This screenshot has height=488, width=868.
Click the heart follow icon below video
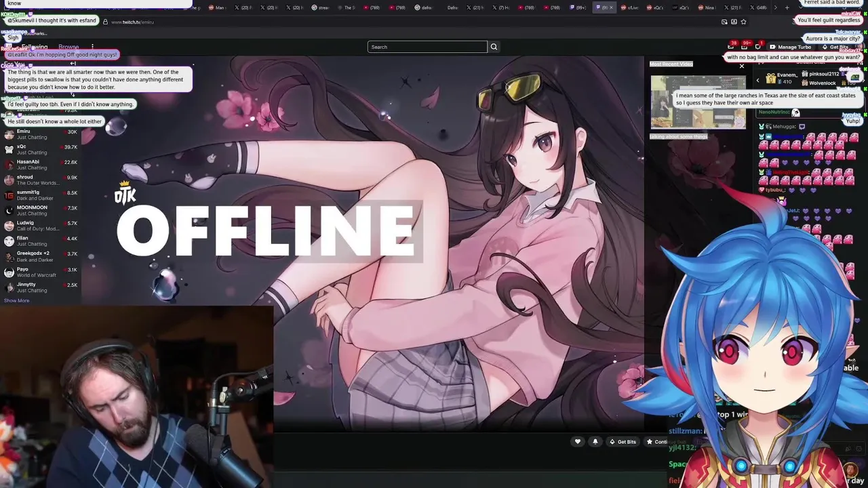(578, 442)
